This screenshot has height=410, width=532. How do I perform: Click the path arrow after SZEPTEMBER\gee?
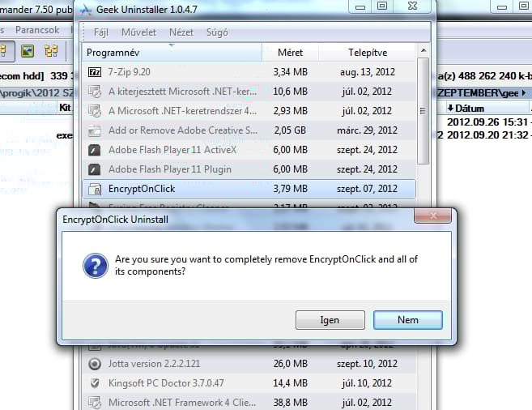pos(524,92)
